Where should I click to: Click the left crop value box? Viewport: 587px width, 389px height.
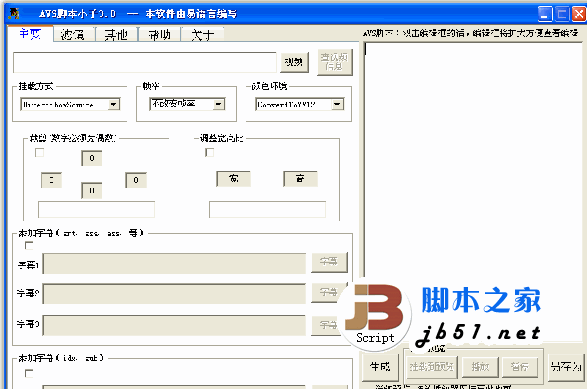coord(51,180)
